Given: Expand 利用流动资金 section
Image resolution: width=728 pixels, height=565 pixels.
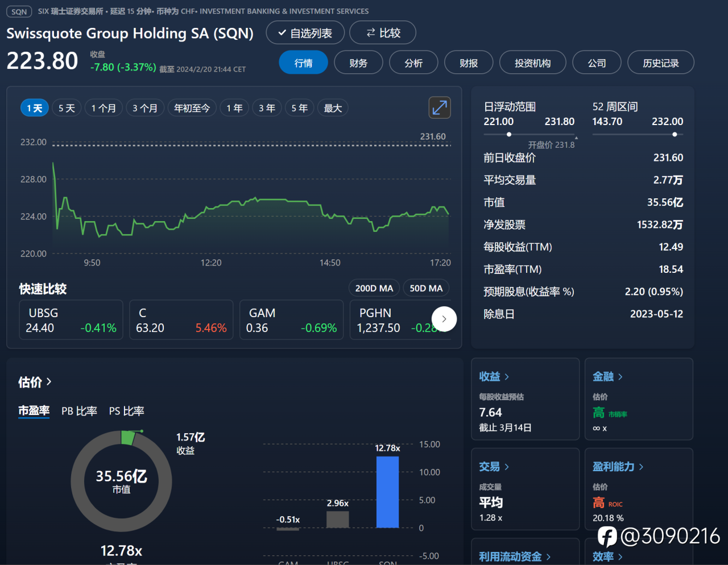Looking at the screenshot, I should click(515, 556).
